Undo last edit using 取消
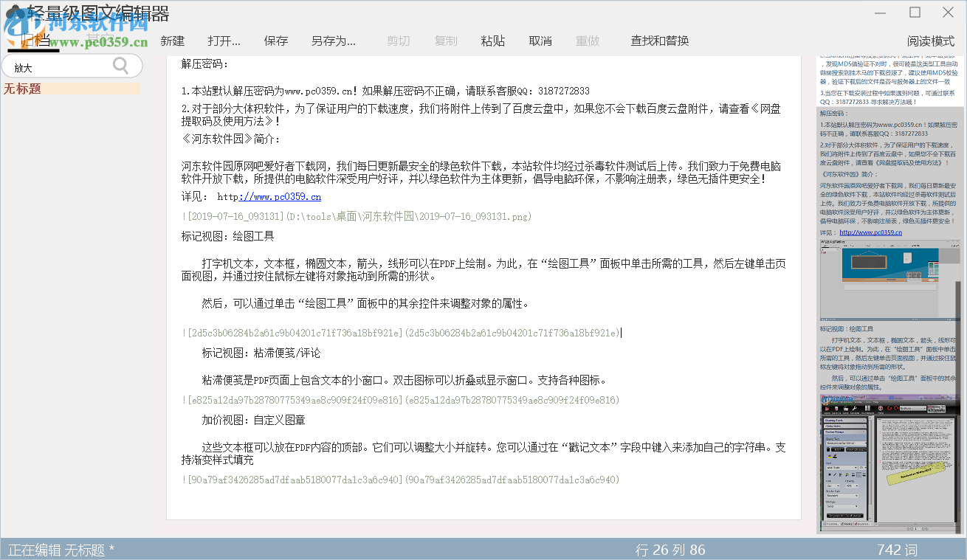 tap(540, 41)
